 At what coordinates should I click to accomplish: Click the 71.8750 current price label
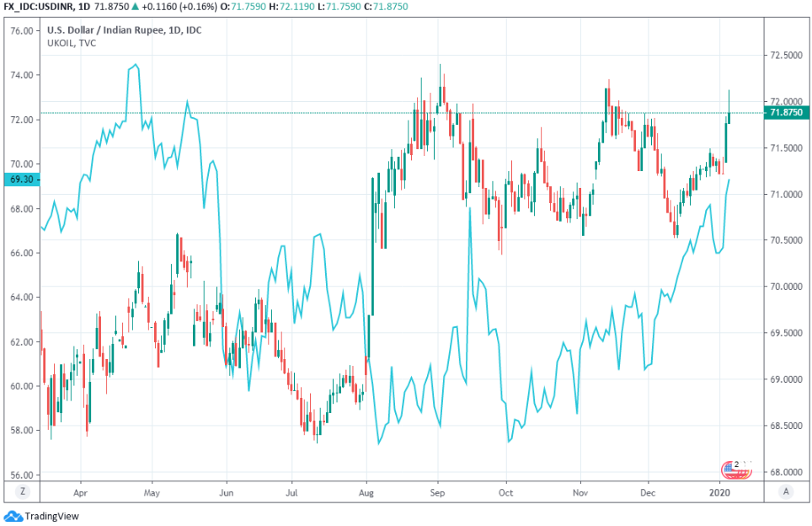786,112
